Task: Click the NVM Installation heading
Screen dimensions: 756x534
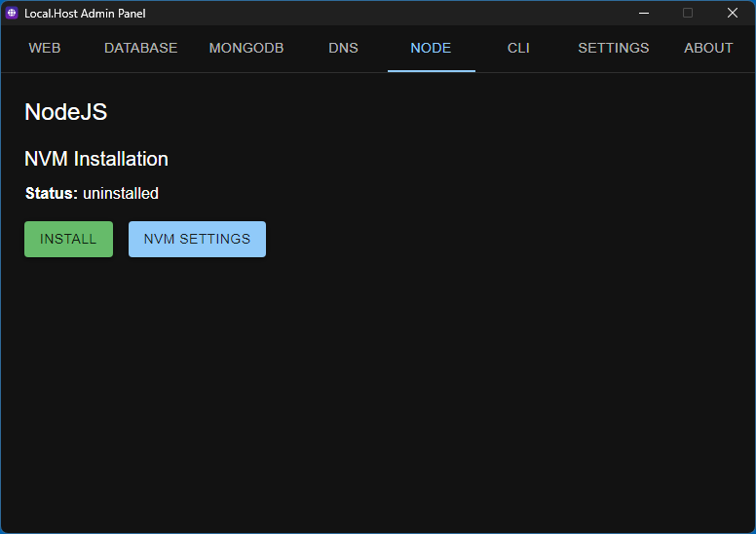Action: (96, 159)
